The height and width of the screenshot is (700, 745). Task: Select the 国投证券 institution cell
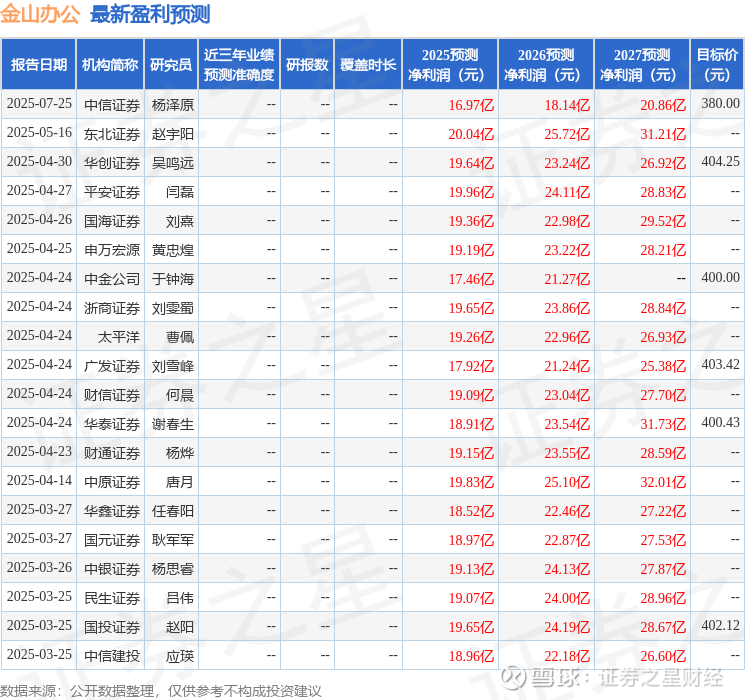point(112,627)
